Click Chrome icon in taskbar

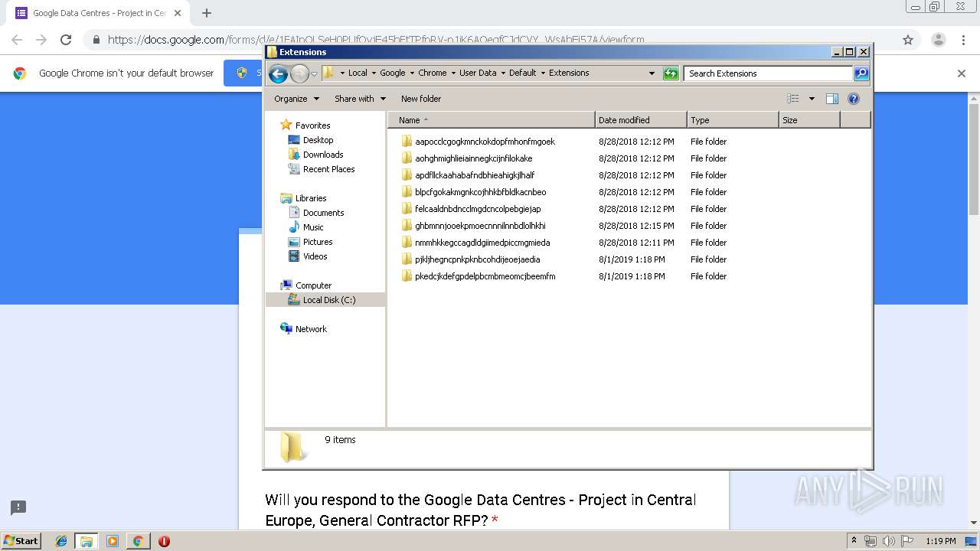click(x=138, y=541)
